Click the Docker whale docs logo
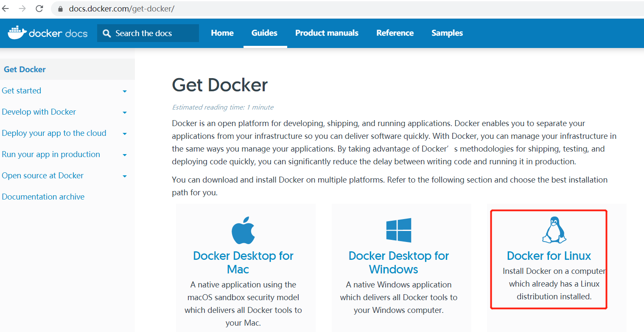This screenshot has width=644, height=332. tap(48, 33)
